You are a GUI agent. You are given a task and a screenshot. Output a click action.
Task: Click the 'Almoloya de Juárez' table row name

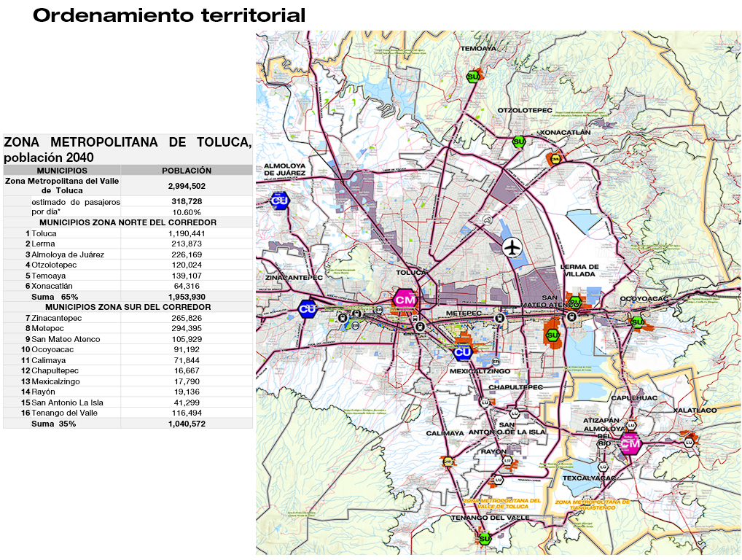(68, 254)
